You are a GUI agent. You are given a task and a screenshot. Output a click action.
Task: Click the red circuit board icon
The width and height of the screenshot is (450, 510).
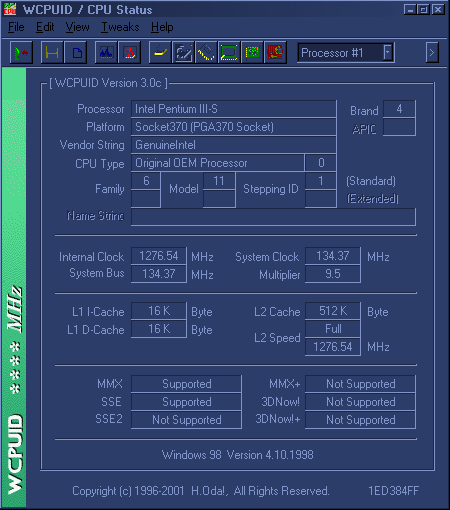pyautogui.click(x=275, y=52)
